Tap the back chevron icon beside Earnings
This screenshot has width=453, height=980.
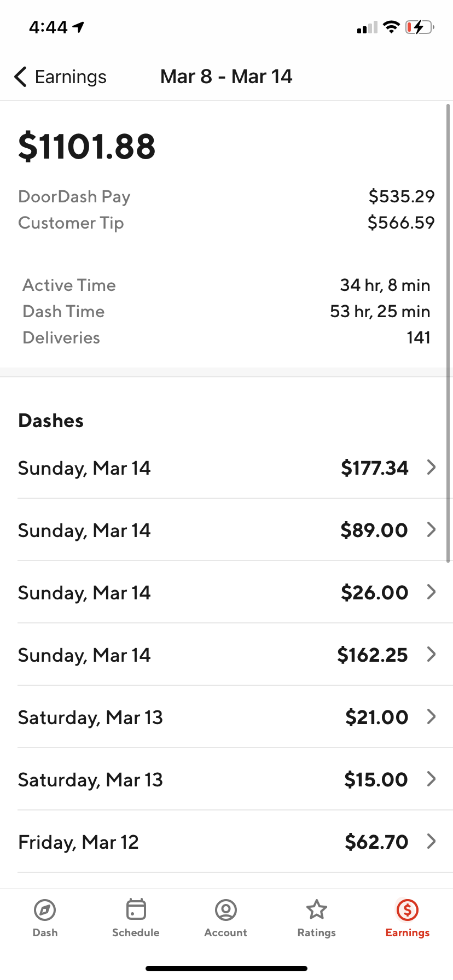[x=21, y=77]
